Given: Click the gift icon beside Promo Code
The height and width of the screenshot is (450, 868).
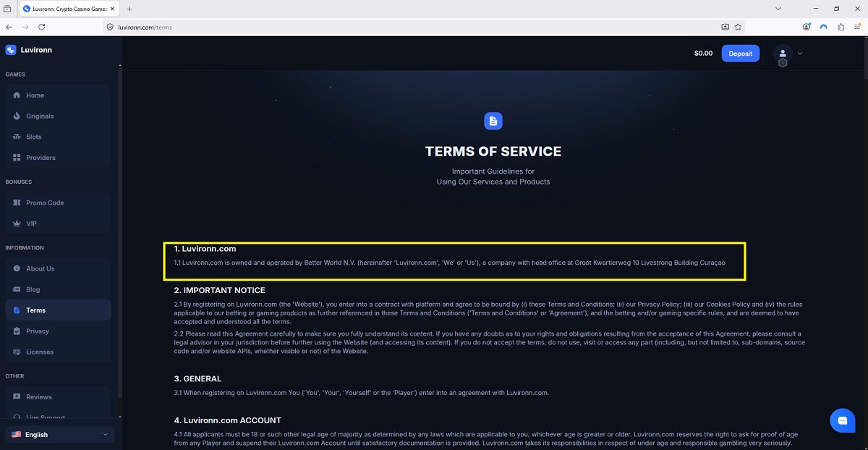Looking at the screenshot, I should pos(17,203).
